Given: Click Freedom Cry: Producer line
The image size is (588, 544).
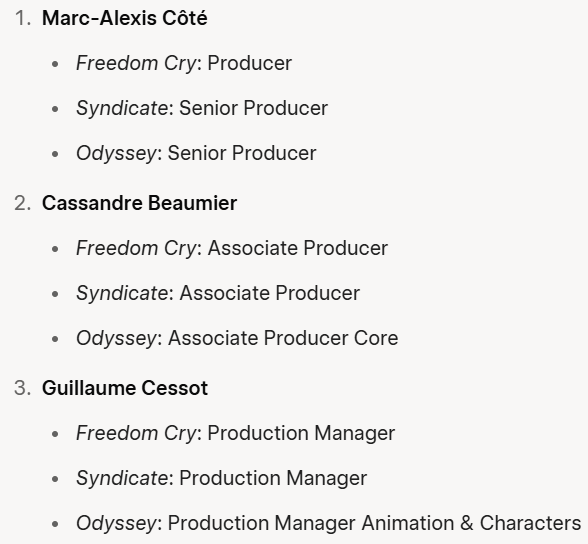Looking at the screenshot, I should [184, 63].
